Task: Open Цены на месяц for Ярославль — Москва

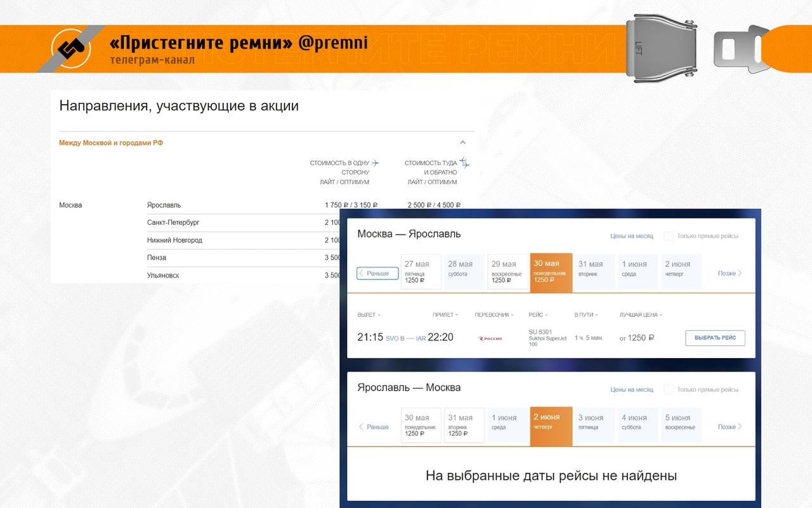Action: pos(631,390)
